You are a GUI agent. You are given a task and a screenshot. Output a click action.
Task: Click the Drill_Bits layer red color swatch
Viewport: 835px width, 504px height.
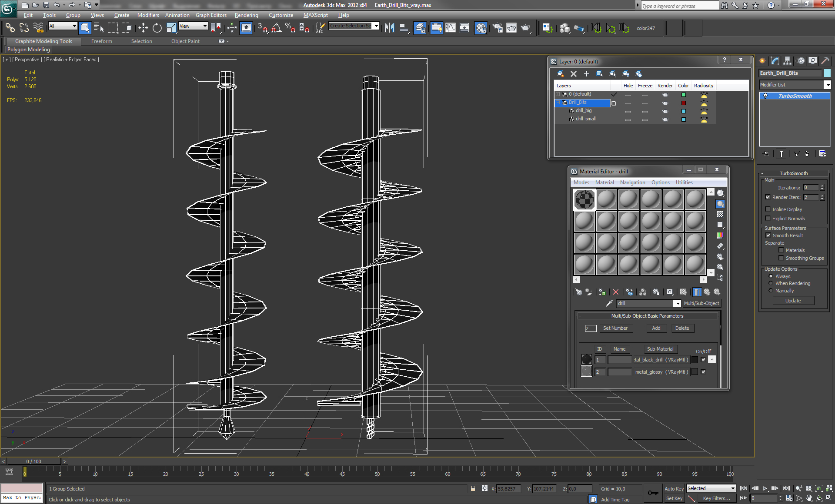tap(683, 103)
